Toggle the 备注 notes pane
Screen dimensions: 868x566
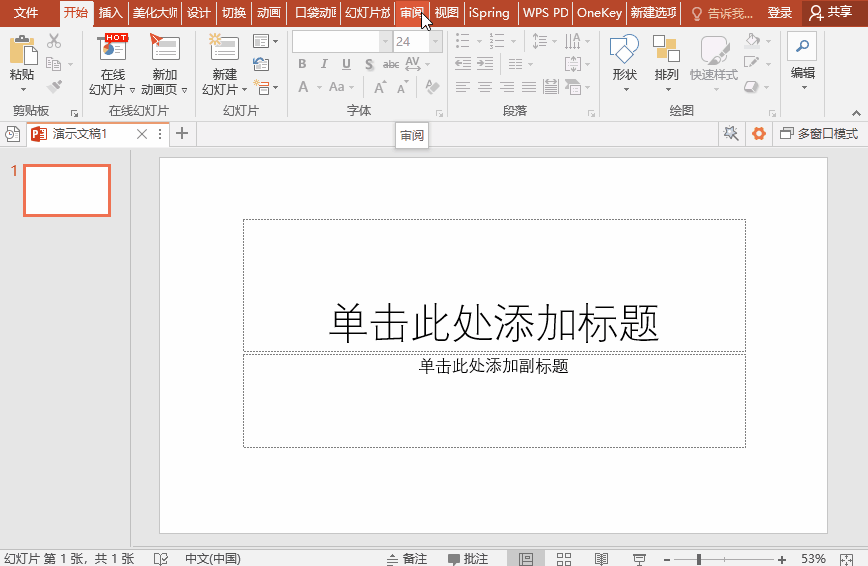pyautogui.click(x=407, y=559)
